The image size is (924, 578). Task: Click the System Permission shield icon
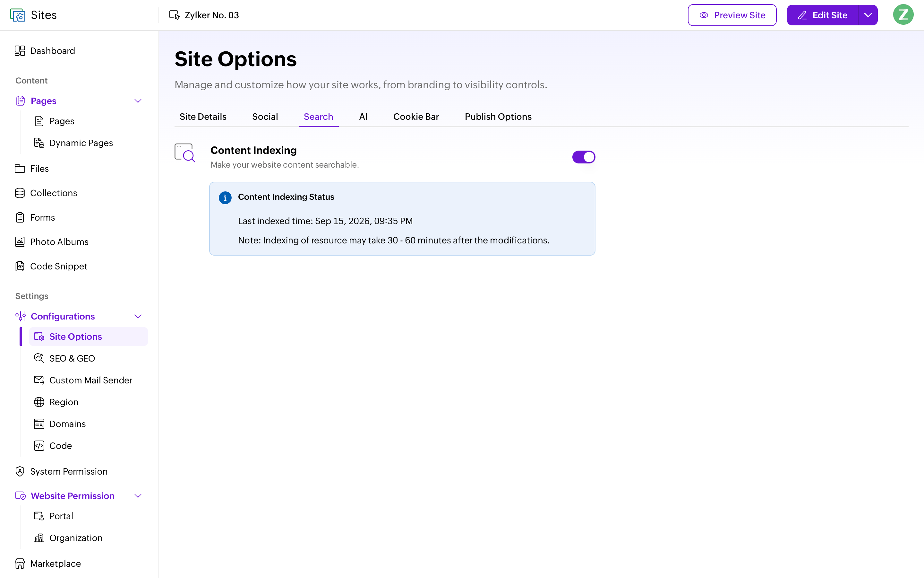coord(20,471)
